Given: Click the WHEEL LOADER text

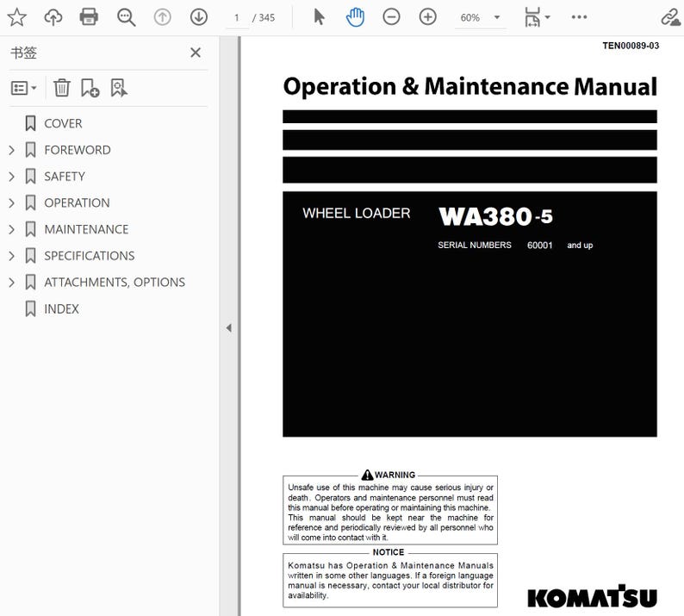Looking at the screenshot, I should (357, 214).
